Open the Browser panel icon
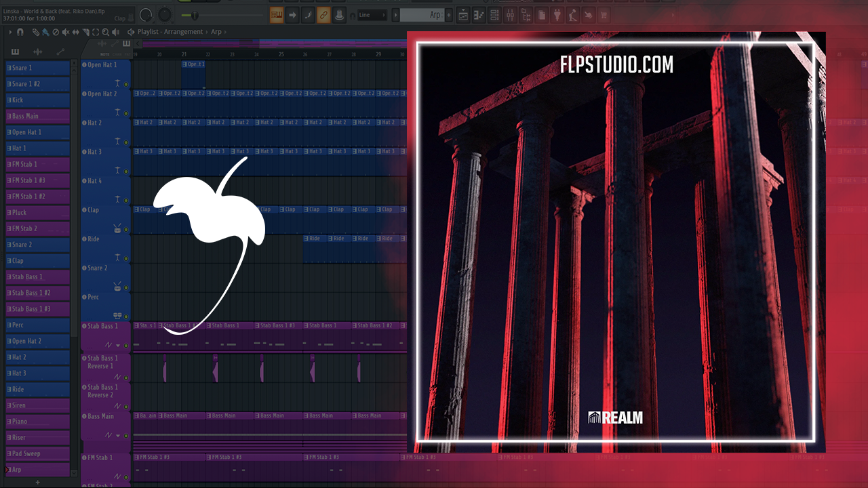 [x=526, y=15]
